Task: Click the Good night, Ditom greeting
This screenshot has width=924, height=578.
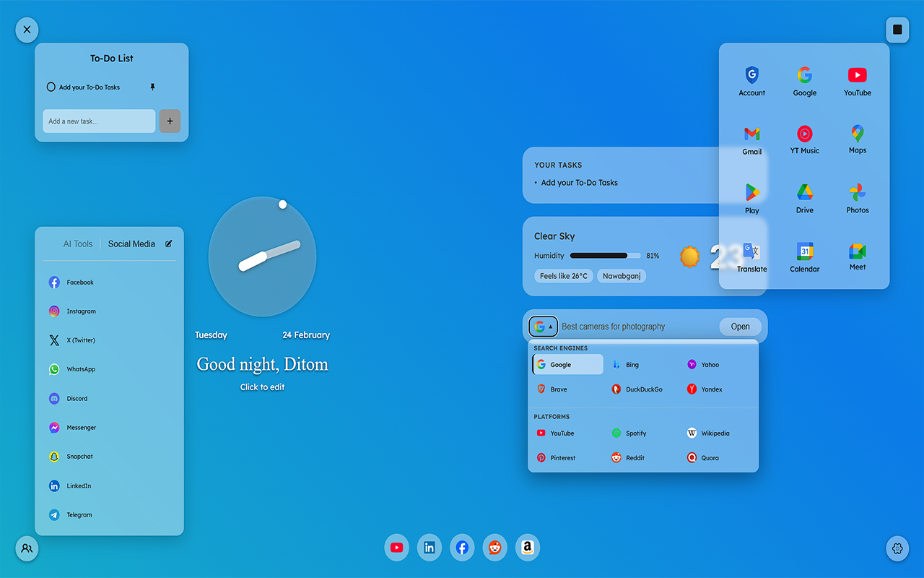Action: click(x=263, y=364)
